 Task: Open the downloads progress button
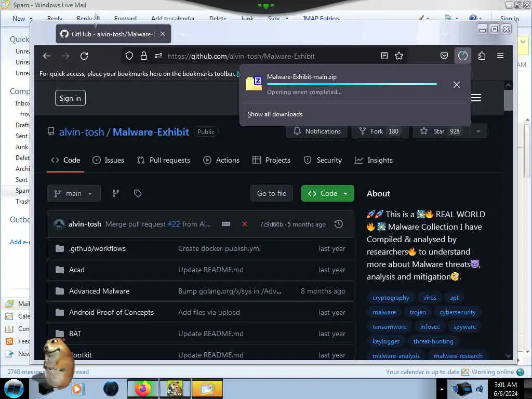(463, 56)
